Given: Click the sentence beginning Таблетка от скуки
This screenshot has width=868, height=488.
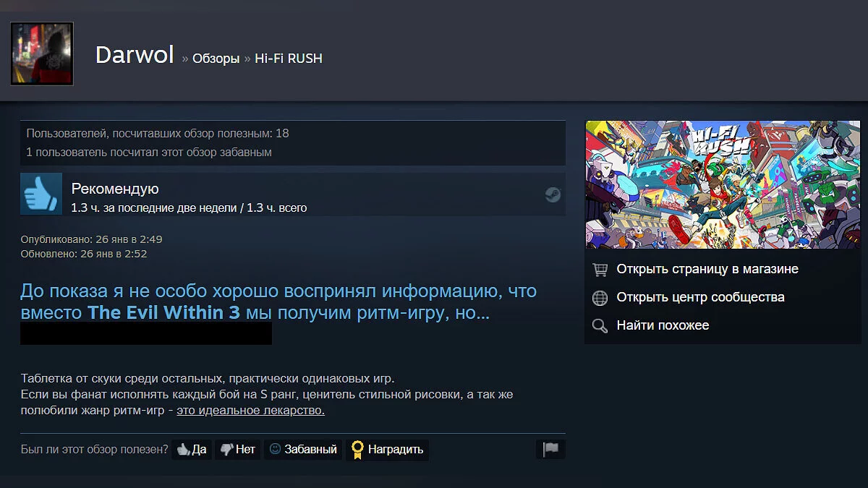Looking at the screenshot, I should point(208,379).
